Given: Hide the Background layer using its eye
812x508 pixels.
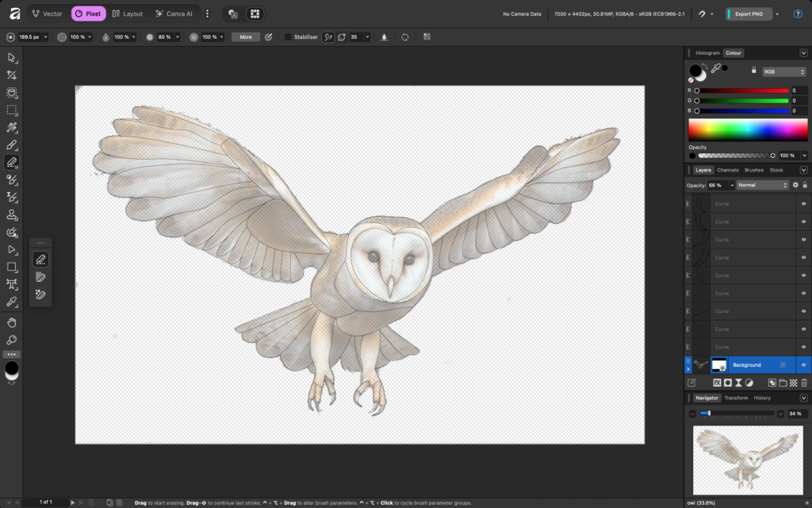Looking at the screenshot, I should click(x=803, y=365).
